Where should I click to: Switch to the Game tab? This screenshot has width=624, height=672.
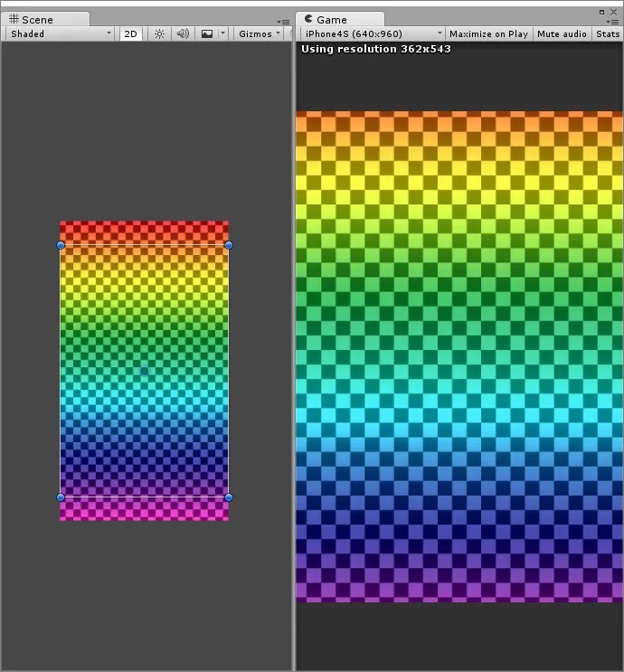[331, 19]
